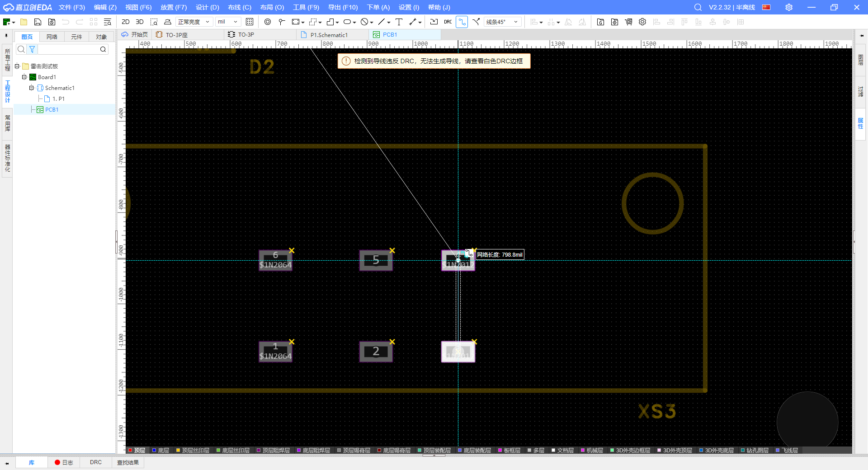
Task: Open the DRC panel at bottom
Action: point(96,462)
